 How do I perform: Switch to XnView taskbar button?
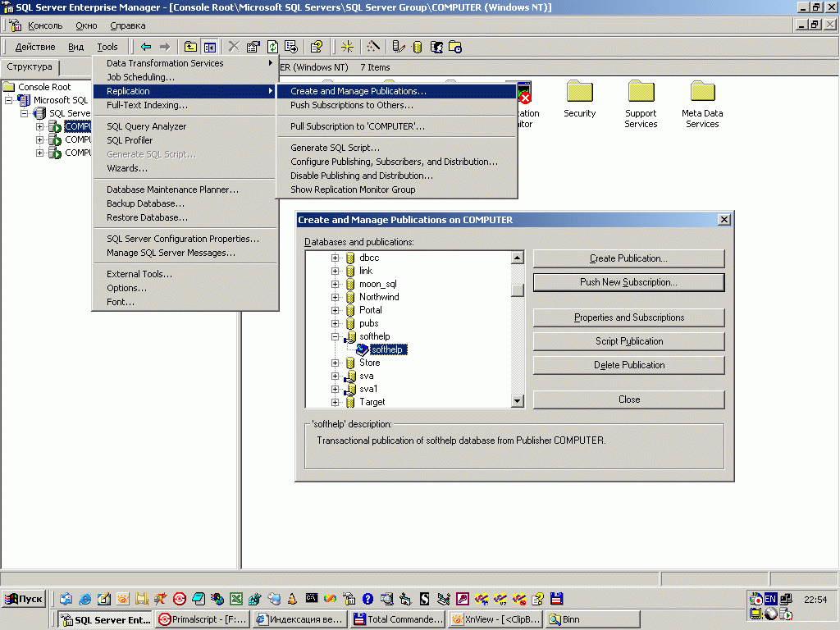pyautogui.click(x=496, y=619)
